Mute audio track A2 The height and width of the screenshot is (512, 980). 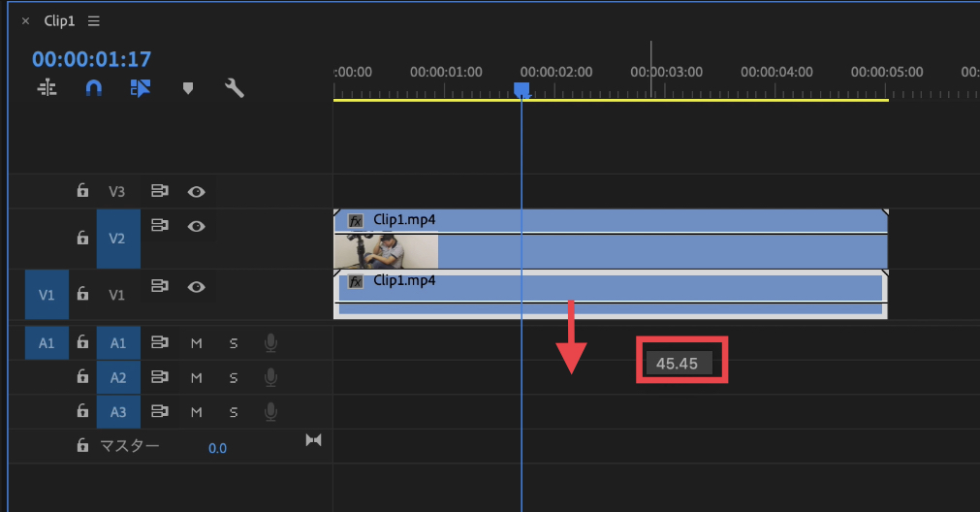[196, 377]
